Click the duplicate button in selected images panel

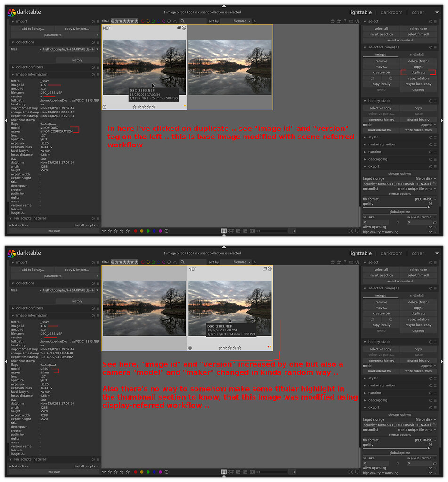point(418,72)
